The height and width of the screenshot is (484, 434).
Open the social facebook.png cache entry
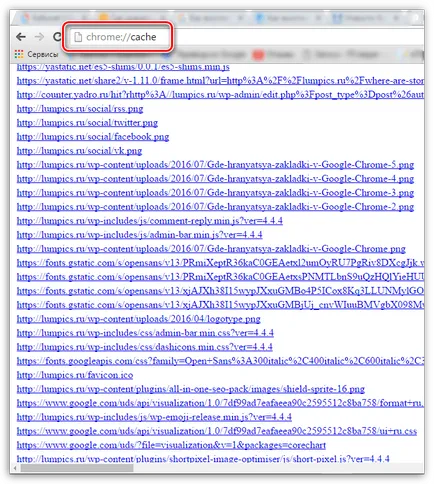(93, 137)
